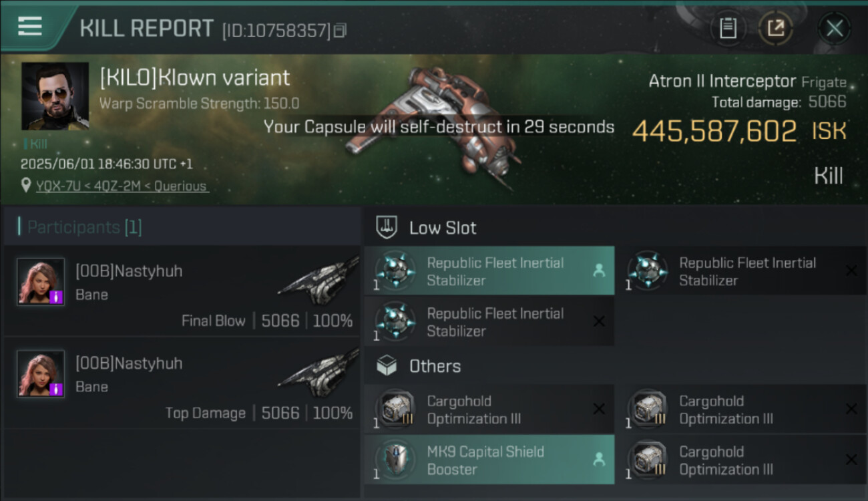
Task: Click the Others section cube icon
Action: (387, 366)
